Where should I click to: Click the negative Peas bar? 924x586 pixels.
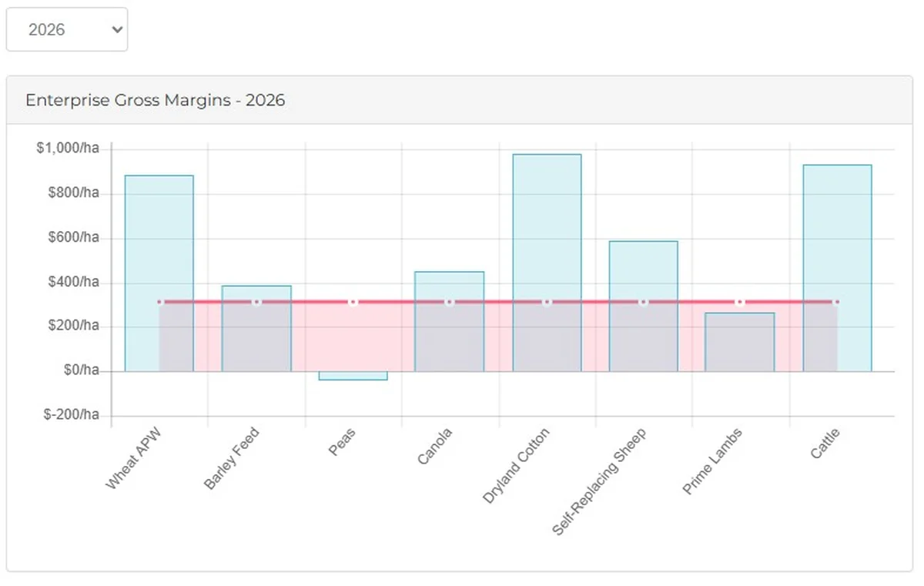click(x=353, y=376)
